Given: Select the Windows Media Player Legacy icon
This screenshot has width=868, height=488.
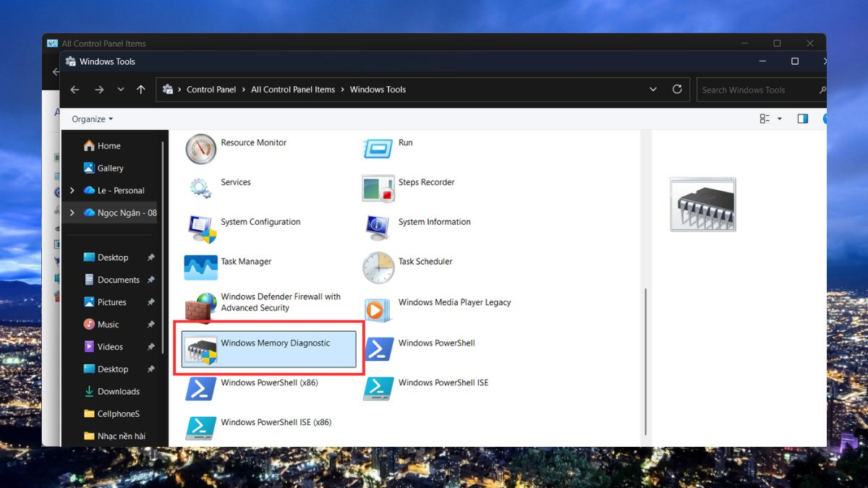Looking at the screenshot, I should coord(378,309).
